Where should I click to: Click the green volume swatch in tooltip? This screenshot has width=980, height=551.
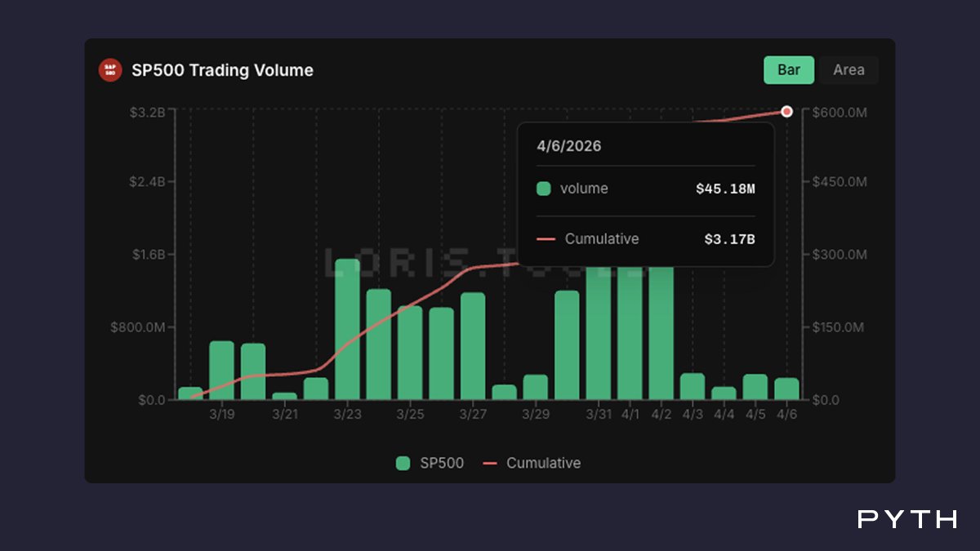click(543, 189)
